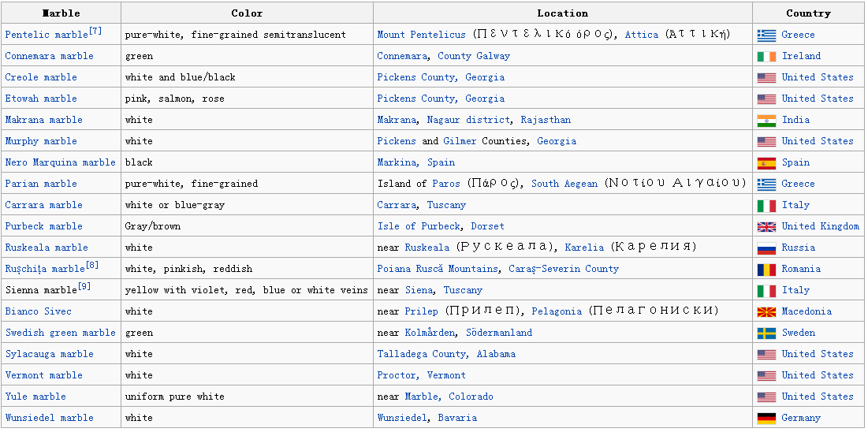Image resolution: width=868 pixels, height=432 pixels.
Task: Click the Ireland flag icon
Action: click(x=766, y=56)
